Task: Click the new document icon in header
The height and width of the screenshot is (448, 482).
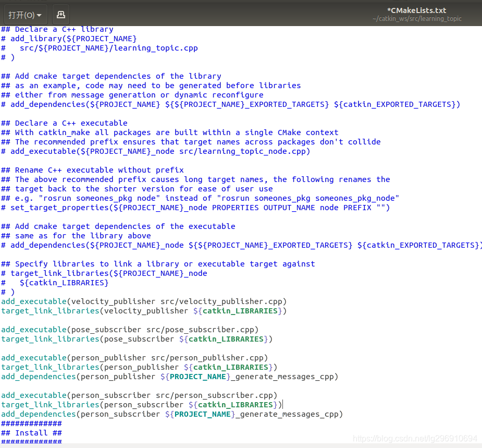Action: 61,15
